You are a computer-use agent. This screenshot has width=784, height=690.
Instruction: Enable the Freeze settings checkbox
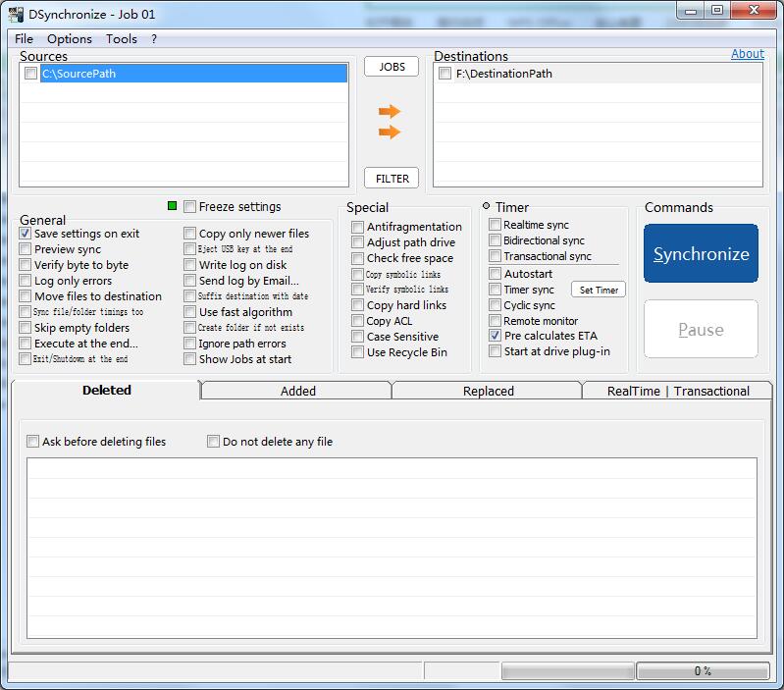pyautogui.click(x=189, y=207)
